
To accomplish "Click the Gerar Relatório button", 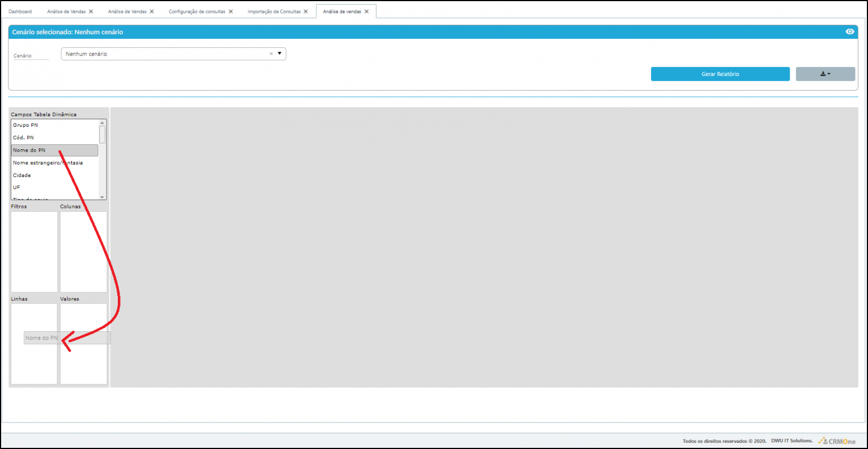I will pos(720,74).
